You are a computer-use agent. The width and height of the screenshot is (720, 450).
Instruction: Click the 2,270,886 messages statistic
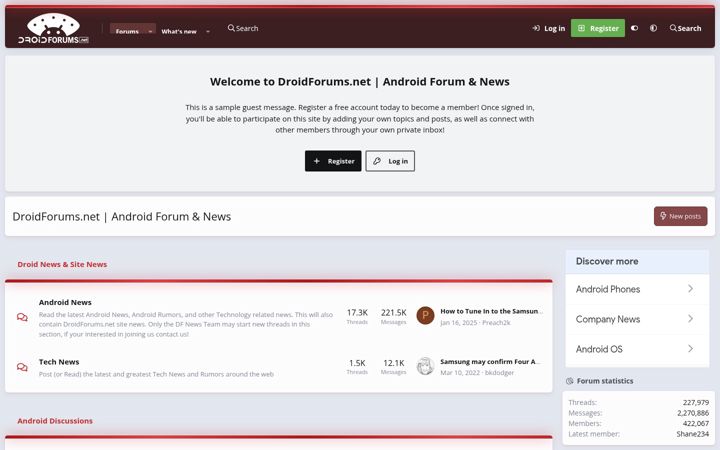[x=693, y=413]
